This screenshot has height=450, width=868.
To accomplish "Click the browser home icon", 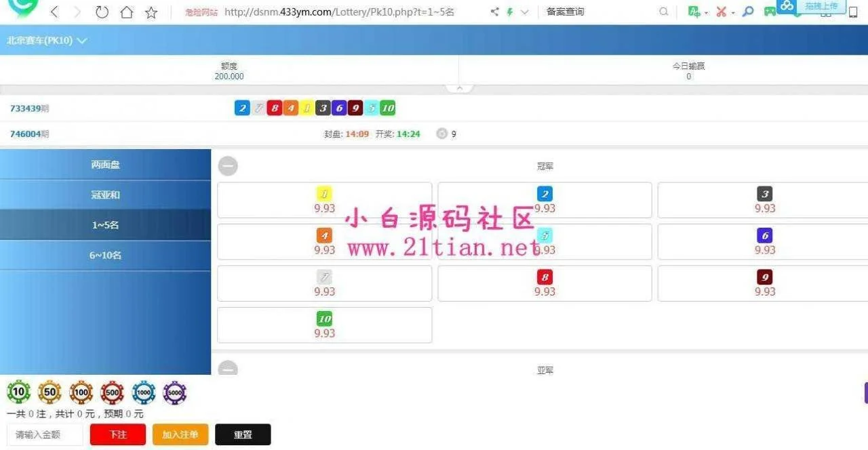I will tap(126, 12).
